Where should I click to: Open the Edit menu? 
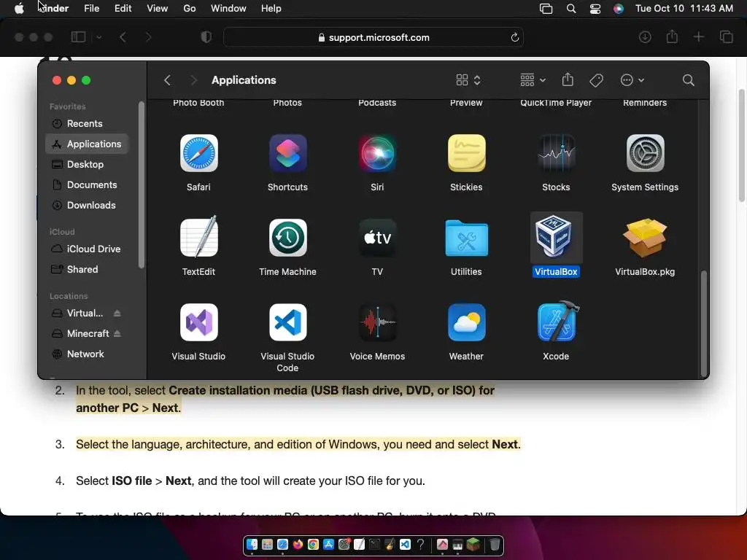click(x=123, y=9)
